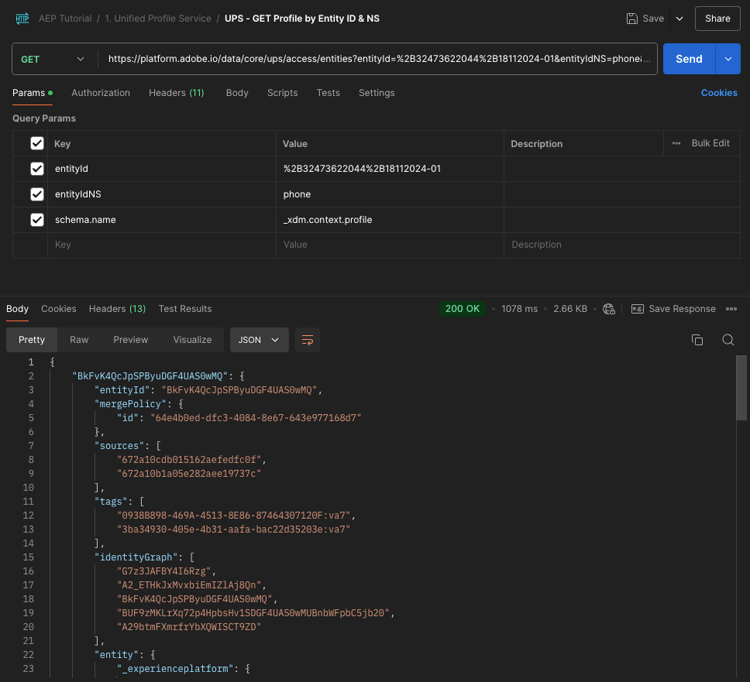The width and height of the screenshot is (750, 682).
Task: Select the Pretty view mode
Action: pyautogui.click(x=32, y=340)
